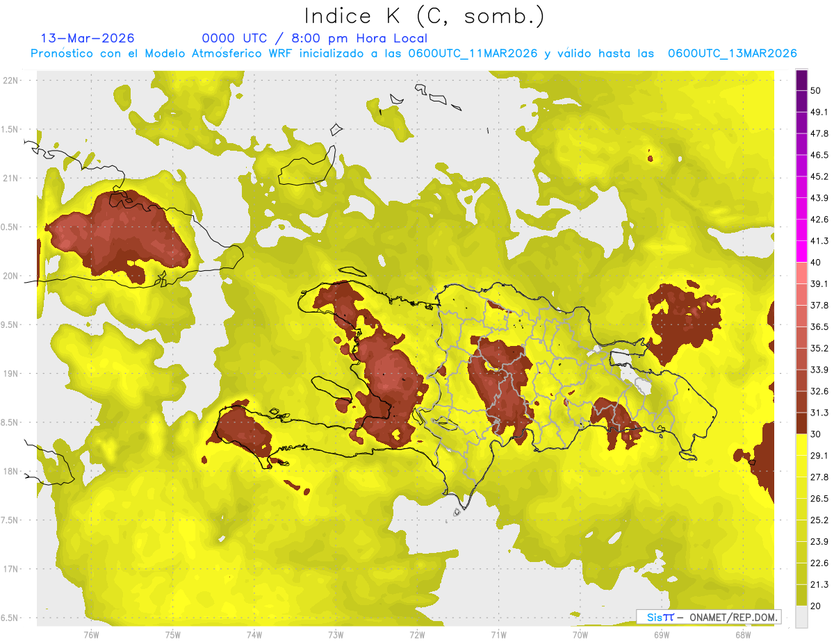834x644 pixels.
Task: Click the dark brown colorbar swatch between 30 and 31.3
Action: (x=801, y=424)
